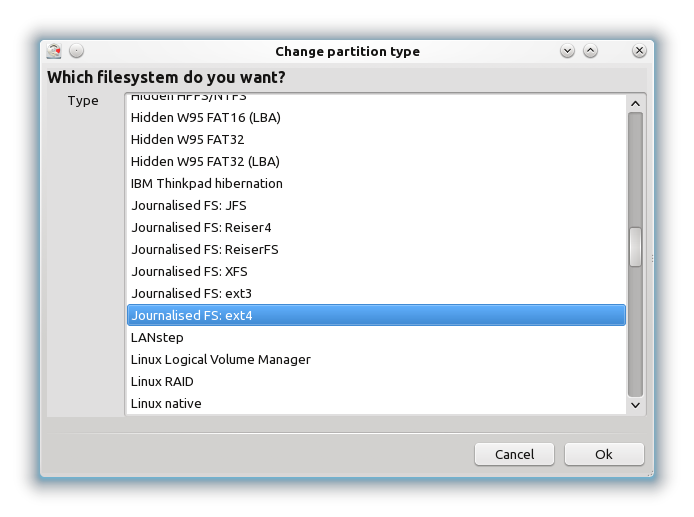Image resolution: width=694 pixels, height=517 pixels.
Task: Choose Journalised FS: XFS
Action: pos(189,272)
